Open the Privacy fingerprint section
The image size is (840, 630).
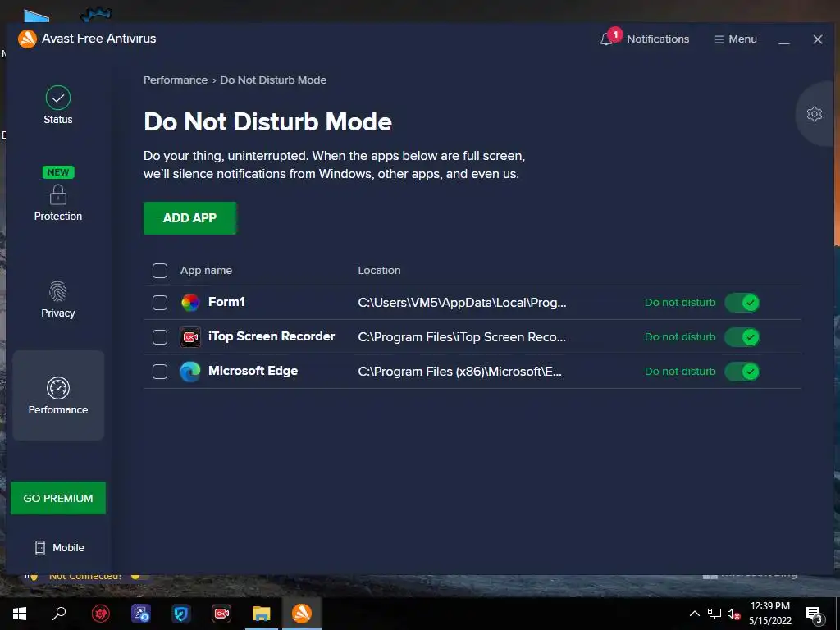point(58,300)
